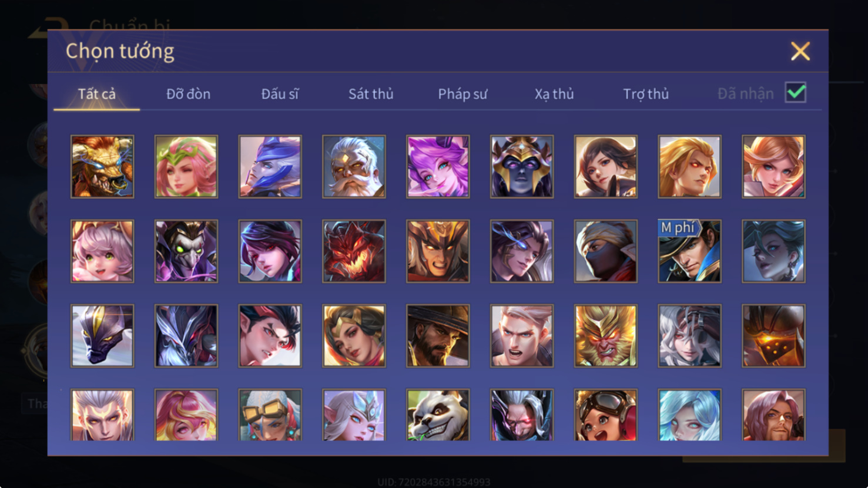The image size is (868, 488).
Task: Choose the cowboy hat bearded hero
Action: click(438, 336)
